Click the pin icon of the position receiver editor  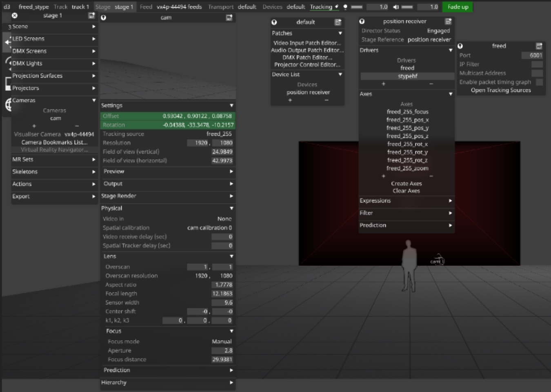click(x=362, y=21)
